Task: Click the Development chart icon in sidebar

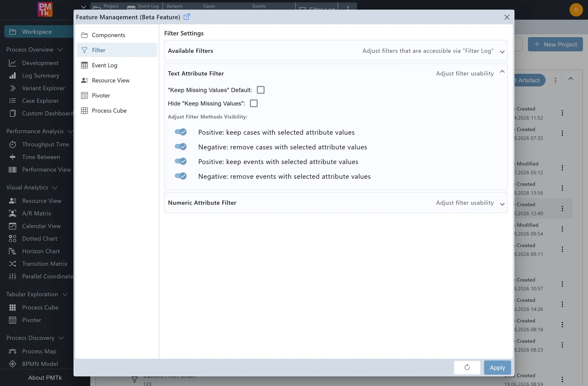Action: (12, 63)
